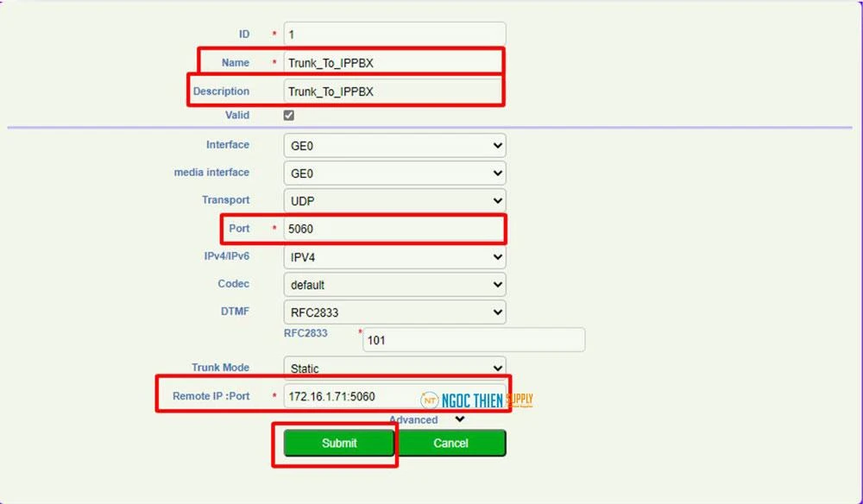Click into the Description text field

click(x=394, y=91)
